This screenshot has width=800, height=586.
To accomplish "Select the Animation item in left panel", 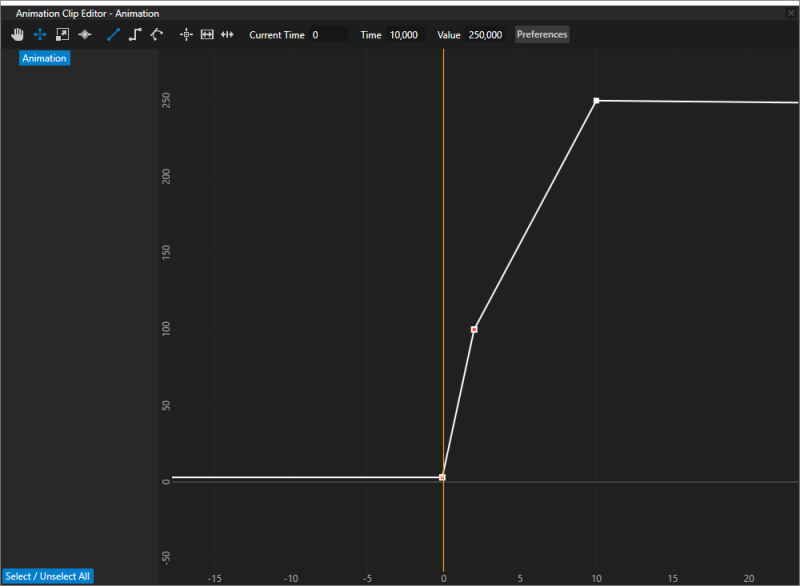I will click(44, 58).
